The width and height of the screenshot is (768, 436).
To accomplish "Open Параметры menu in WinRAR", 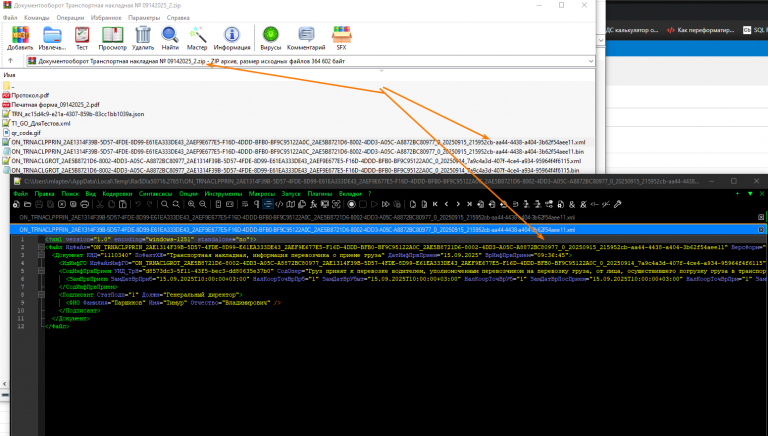I will (x=144, y=18).
